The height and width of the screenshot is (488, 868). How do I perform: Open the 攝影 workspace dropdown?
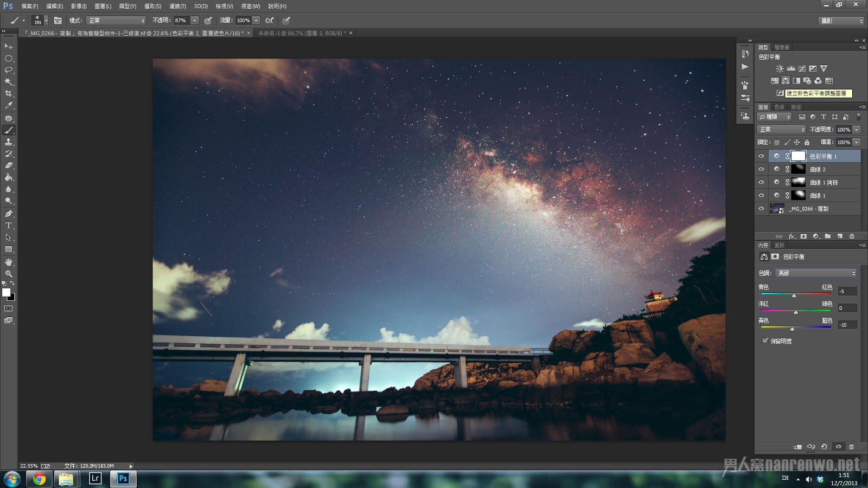coord(841,21)
